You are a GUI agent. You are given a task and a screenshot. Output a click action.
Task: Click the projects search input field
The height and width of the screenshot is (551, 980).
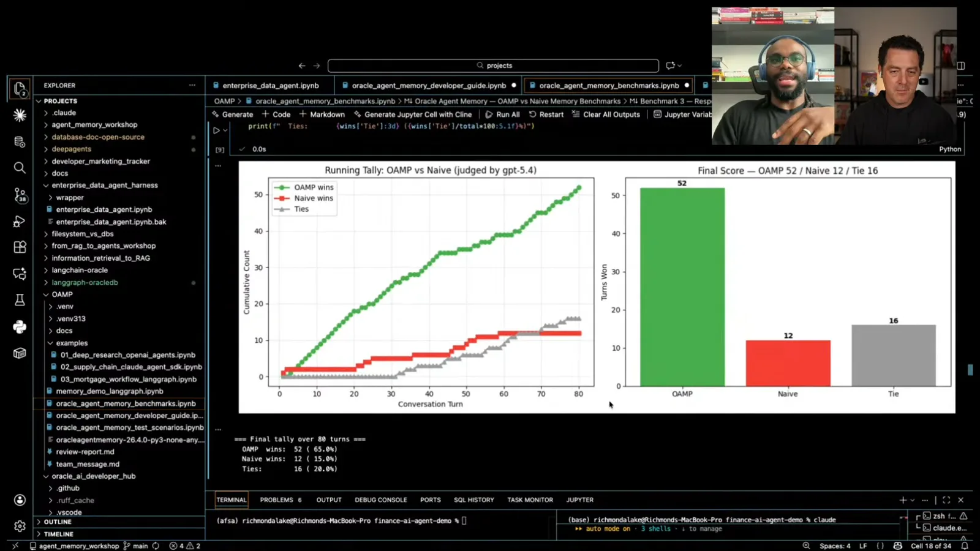[x=493, y=66]
